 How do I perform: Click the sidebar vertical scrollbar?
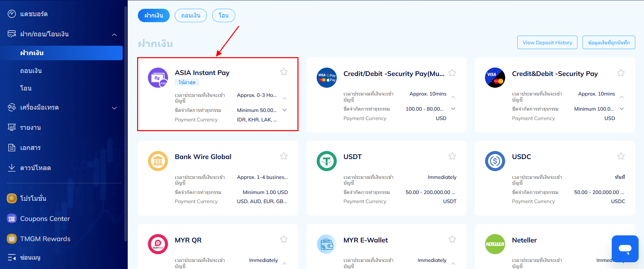pyautogui.click(x=126, y=124)
